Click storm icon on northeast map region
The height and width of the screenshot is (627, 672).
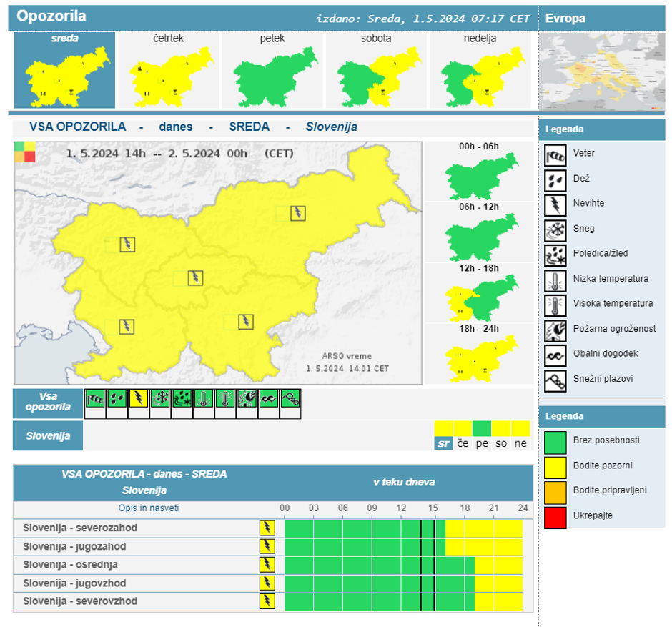[297, 213]
